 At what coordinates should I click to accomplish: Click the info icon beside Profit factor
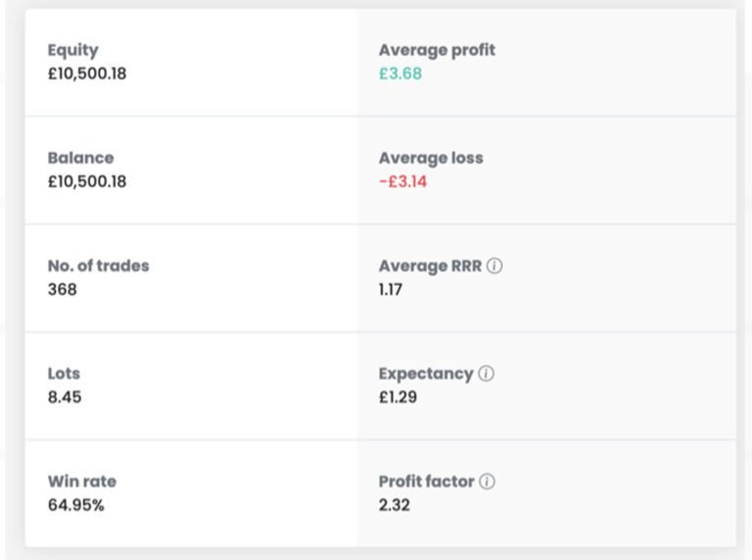[488, 482]
